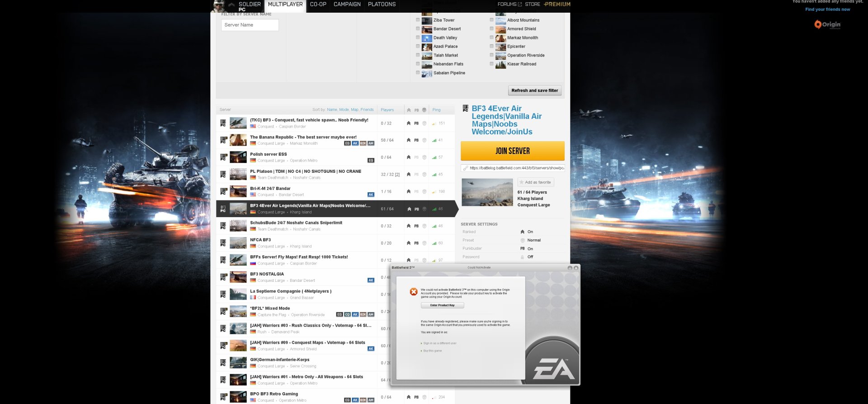Screen dimensions: 868x404
Task: Click the BF3 PC icon on Polish server row
Action: point(223,157)
